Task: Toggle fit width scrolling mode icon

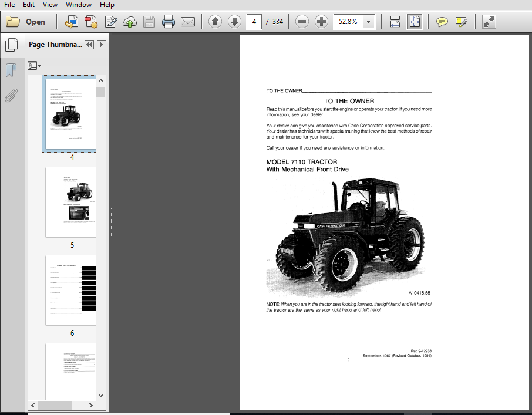Action: [x=395, y=22]
